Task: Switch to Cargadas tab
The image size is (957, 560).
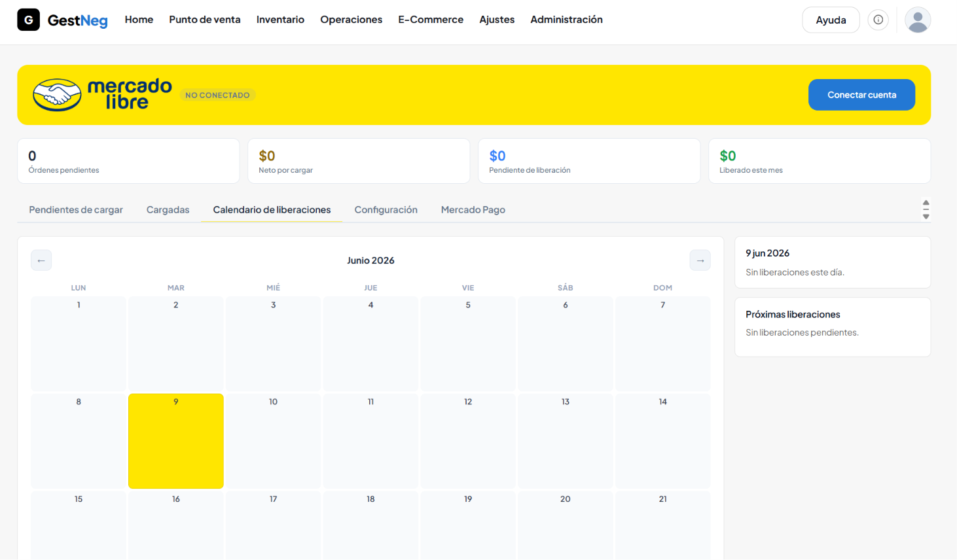Action: (168, 210)
